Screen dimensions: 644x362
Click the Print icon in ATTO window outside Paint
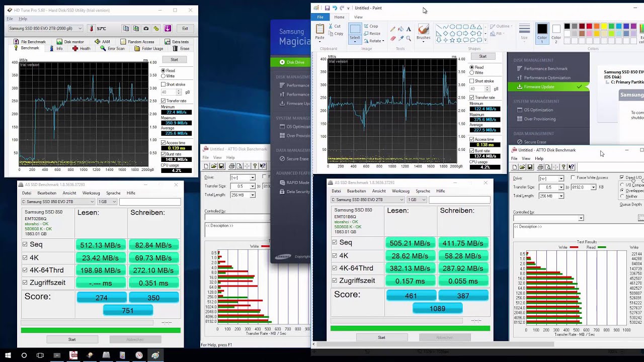click(x=231, y=166)
